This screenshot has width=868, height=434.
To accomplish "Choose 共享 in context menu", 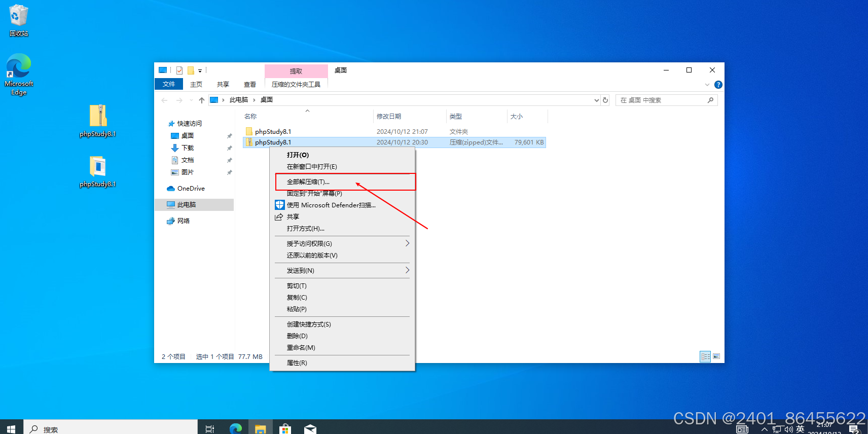I will (x=342, y=217).
